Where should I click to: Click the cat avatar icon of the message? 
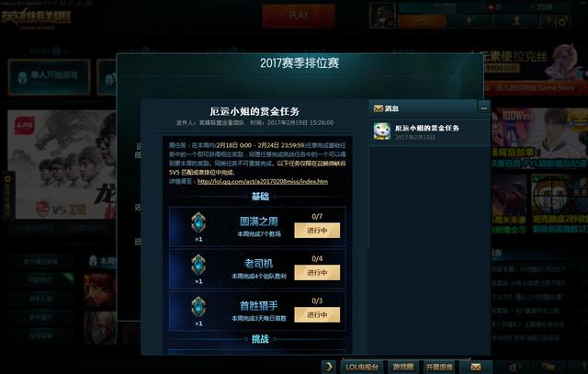point(382,130)
